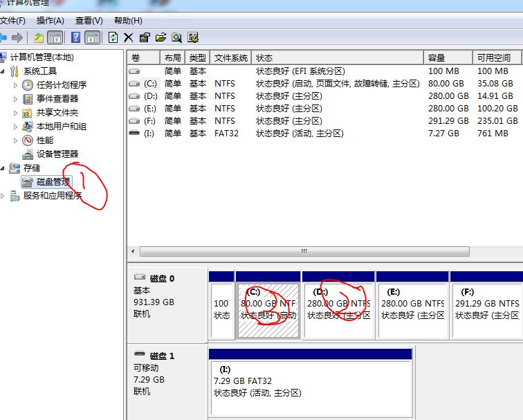Sort by the 容量 column header
The image size is (523, 420).
tap(448, 58)
